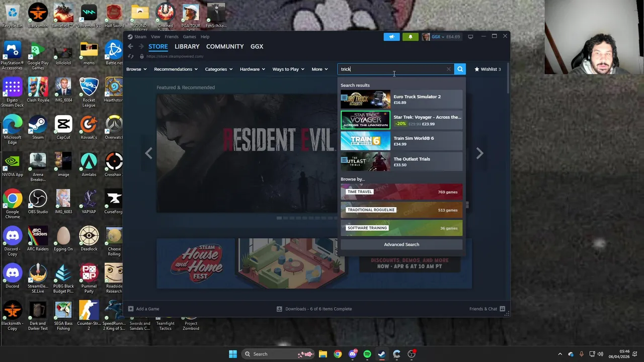The image size is (644, 362).
Task: Expand the More dropdown
Action: click(x=319, y=69)
